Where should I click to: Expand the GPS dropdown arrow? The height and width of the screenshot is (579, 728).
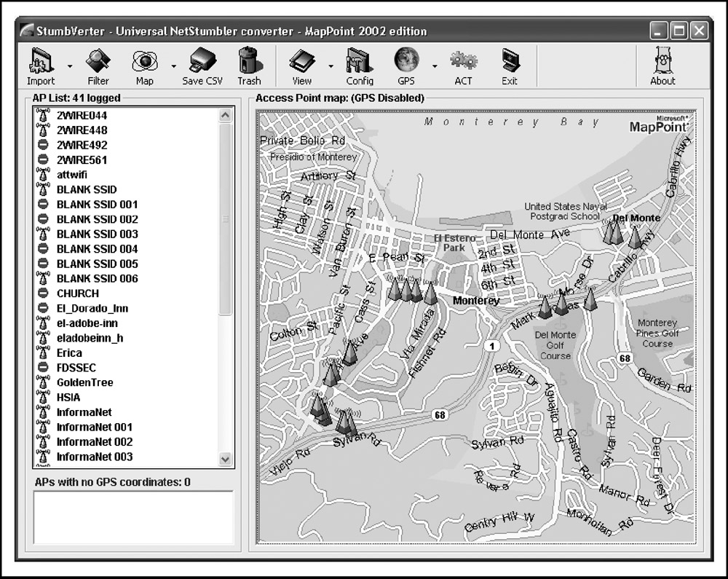435,66
